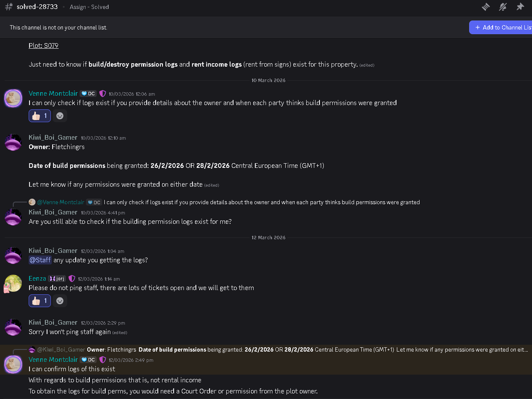The width and height of the screenshot is (532, 399).
Task: Click the add reaction smiley under Eenza's message
Action: (x=60, y=301)
